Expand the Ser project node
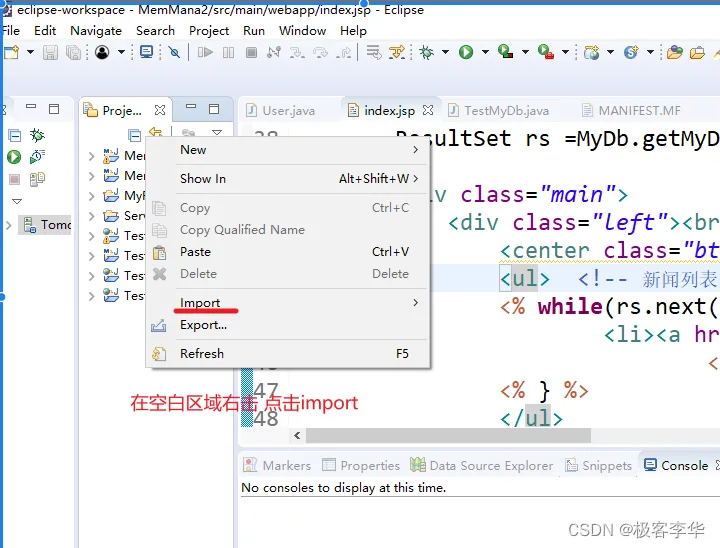 click(x=91, y=216)
